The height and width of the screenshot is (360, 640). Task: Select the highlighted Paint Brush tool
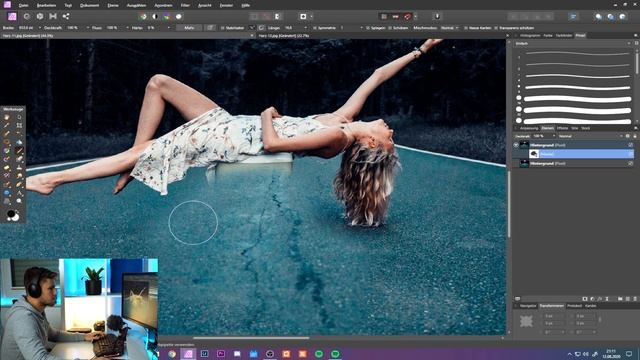(19, 151)
